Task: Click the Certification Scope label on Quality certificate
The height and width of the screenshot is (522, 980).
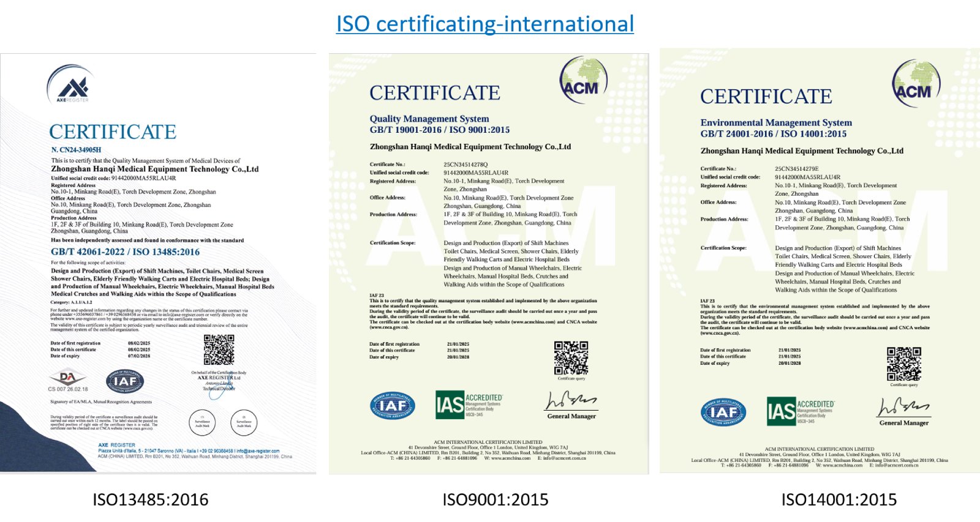Action: [x=393, y=243]
